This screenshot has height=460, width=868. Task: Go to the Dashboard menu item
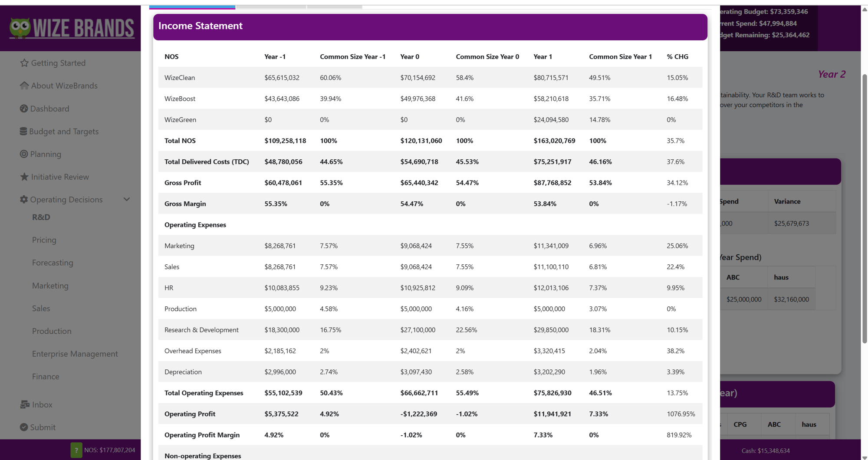point(49,108)
